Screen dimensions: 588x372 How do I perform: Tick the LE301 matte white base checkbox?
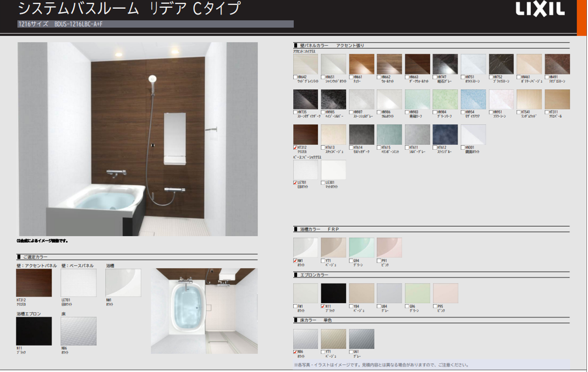pyautogui.click(x=323, y=183)
